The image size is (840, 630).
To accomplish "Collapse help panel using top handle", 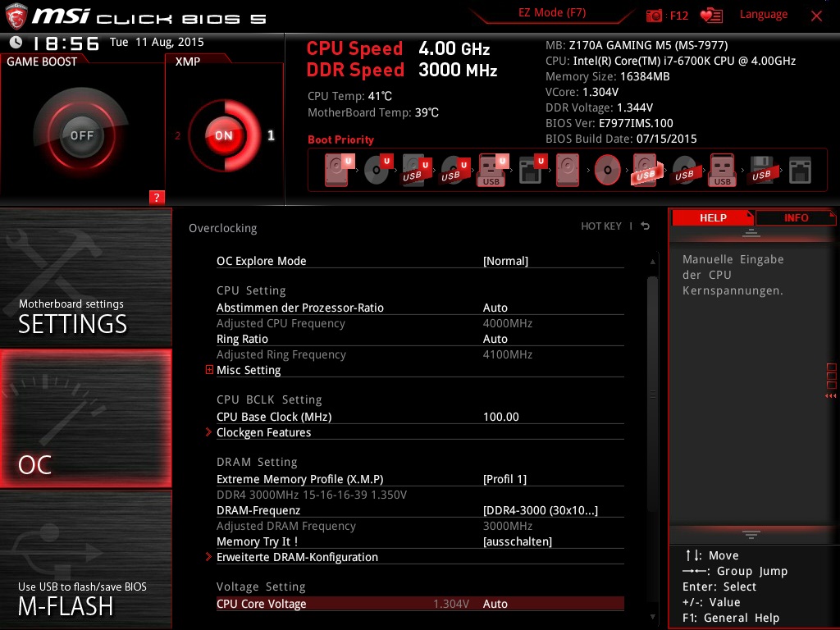I will 751,233.
